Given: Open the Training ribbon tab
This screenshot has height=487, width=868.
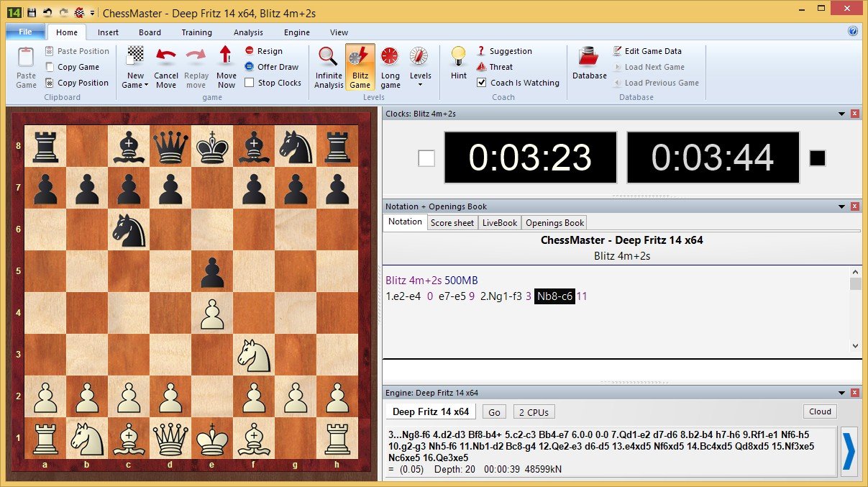Looking at the screenshot, I should click(196, 32).
